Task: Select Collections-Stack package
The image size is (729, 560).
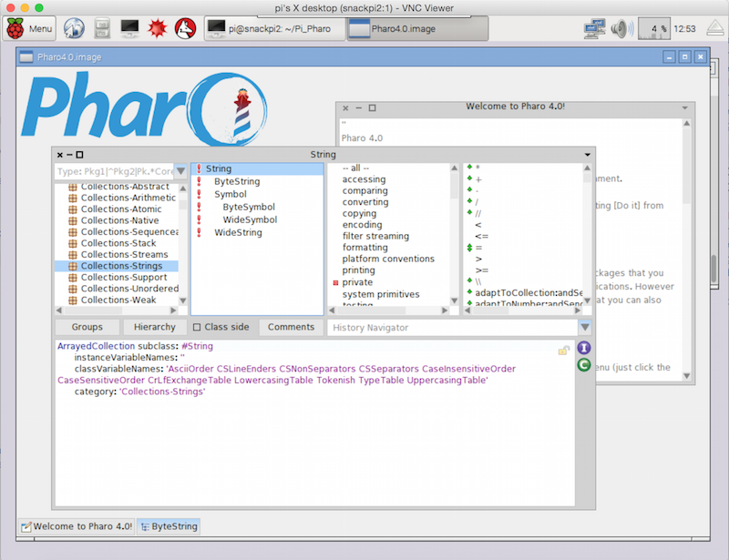Action: (x=118, y=243)
